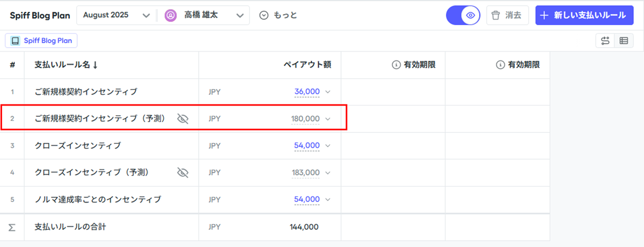Click 新しい支払いルール button
Screen dimensions: 644x247
(x=584, y=15)
